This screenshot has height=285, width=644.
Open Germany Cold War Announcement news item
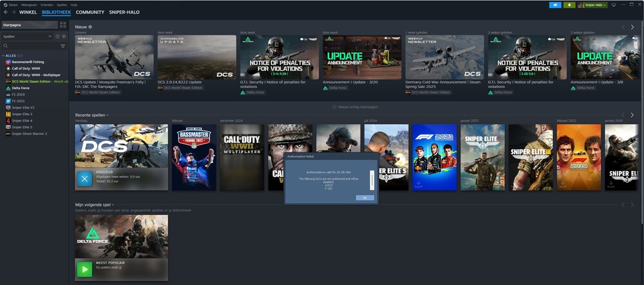coord(445,57)
